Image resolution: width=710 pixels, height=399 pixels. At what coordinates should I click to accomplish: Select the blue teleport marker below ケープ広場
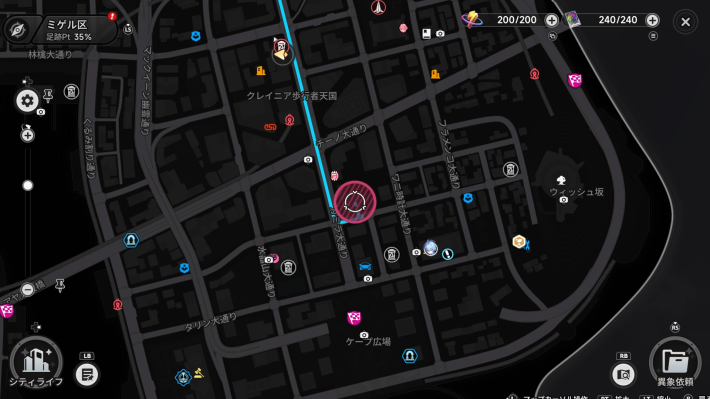(409, 356)
